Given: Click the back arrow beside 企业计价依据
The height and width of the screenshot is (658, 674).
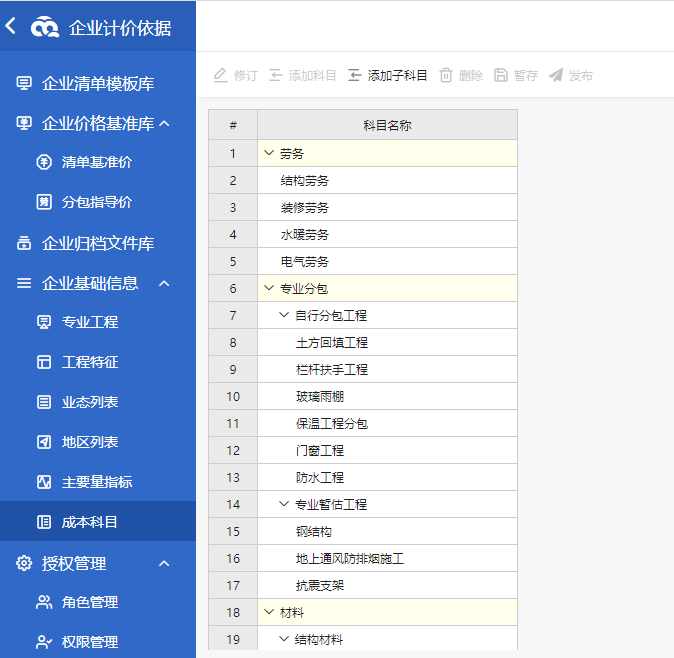Looking at the screenshot, I should click(11, 27).
